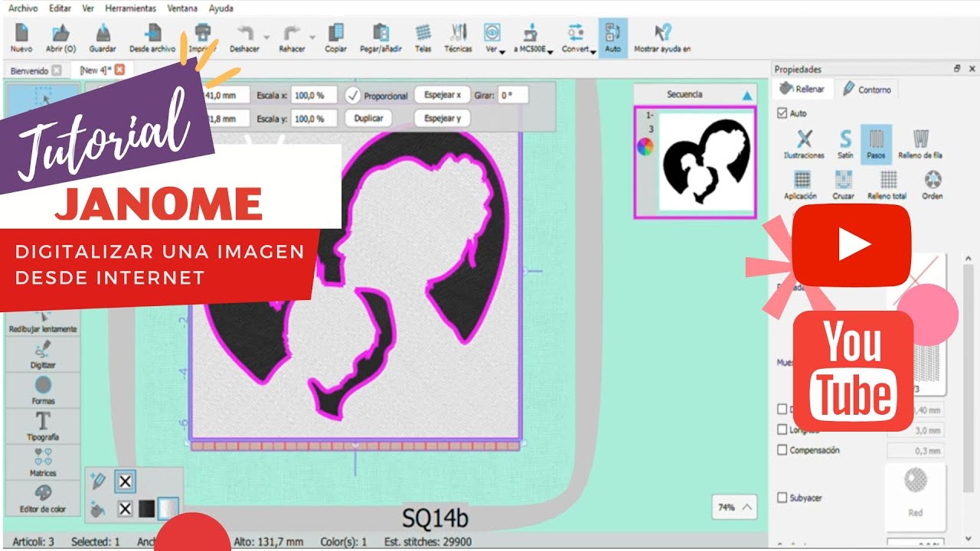Select the gradient fill swatch
Viewport: 980px width, 551px height.
tap(168, 509)
